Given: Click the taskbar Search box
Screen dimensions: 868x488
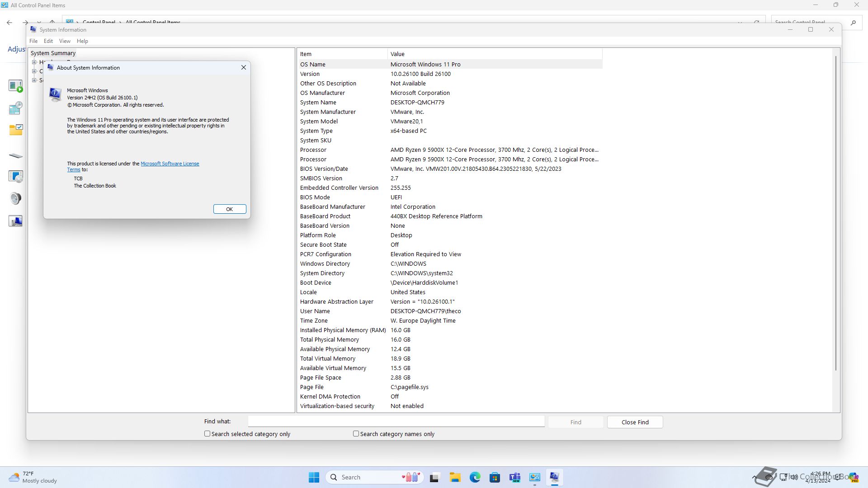Looking at the screenshot, I should (374, 477).
